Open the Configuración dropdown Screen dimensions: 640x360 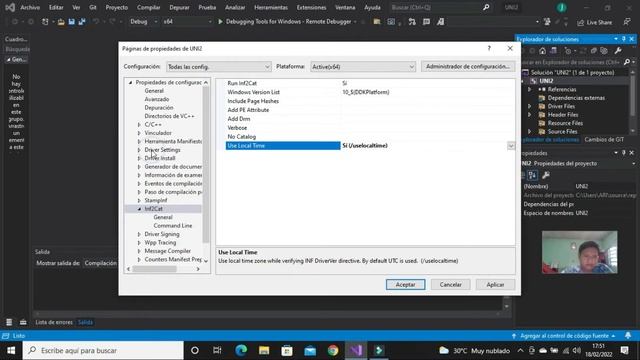pyautogui.click(x=218, y=67)
